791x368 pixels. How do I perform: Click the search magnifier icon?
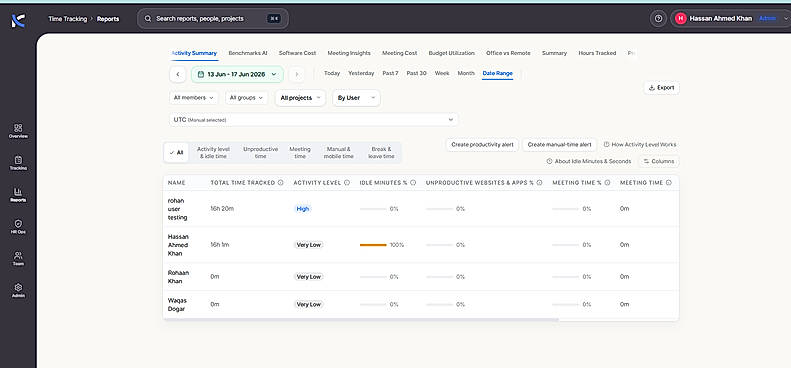tap(148, 19)
